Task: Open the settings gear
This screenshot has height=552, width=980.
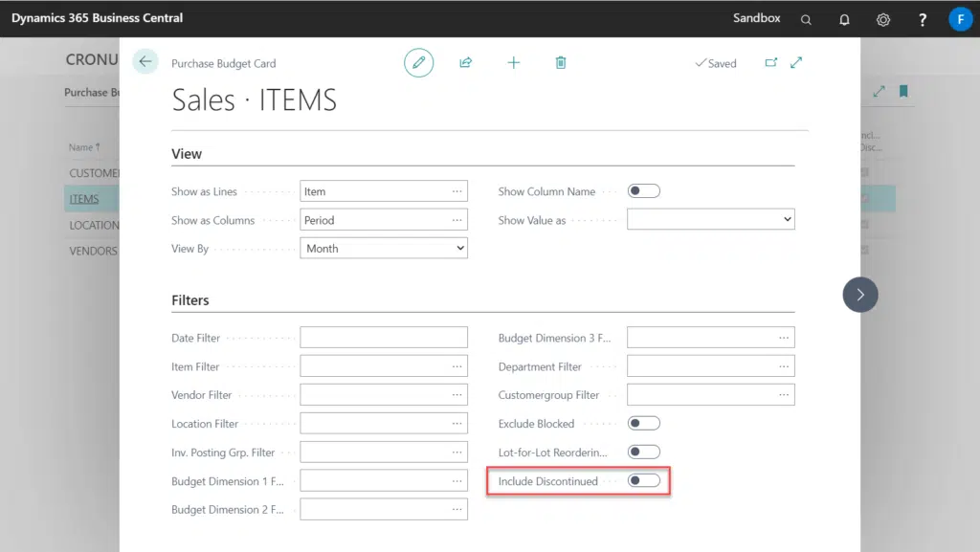Action: click(883, 19)
